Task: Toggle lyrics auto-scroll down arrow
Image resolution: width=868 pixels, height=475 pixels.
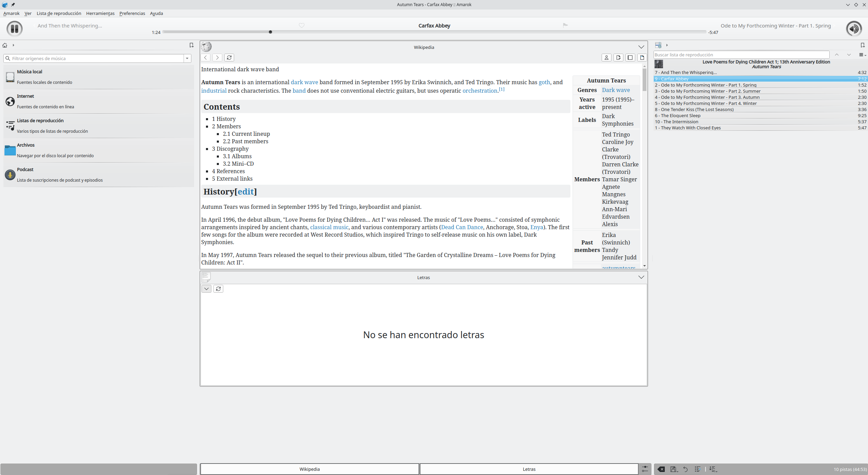Action: pyautogui.click(x=206, y=289)
